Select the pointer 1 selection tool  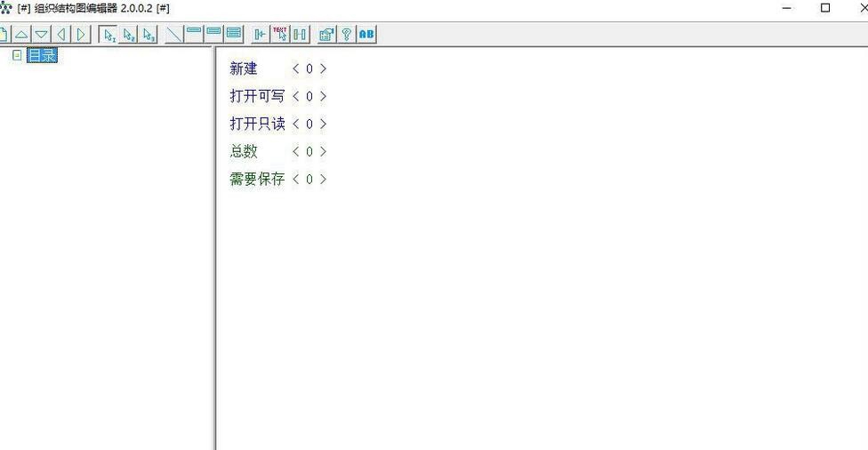point(108,35)
